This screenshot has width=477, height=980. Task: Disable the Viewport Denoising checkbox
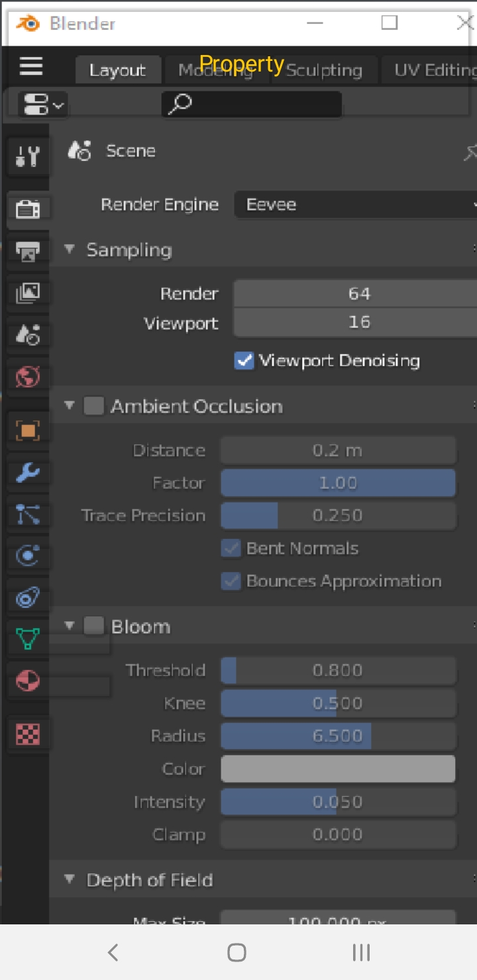[x=244, y=361]
